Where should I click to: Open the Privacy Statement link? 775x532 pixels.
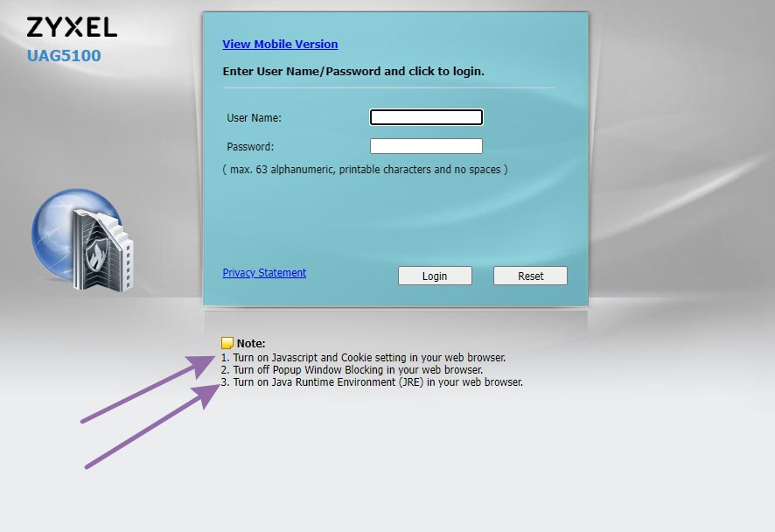pyautogui.click(x=264, y=273)
